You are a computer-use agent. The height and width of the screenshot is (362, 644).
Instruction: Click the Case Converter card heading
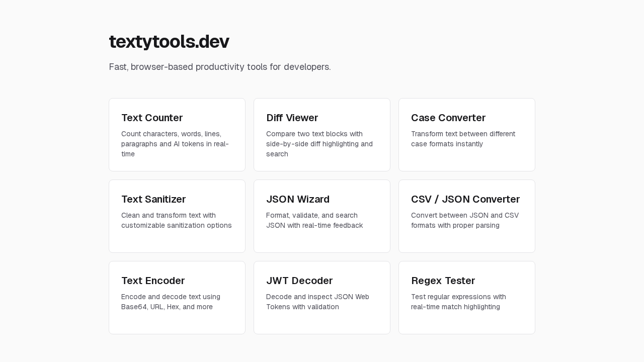(x=448, y=118)
